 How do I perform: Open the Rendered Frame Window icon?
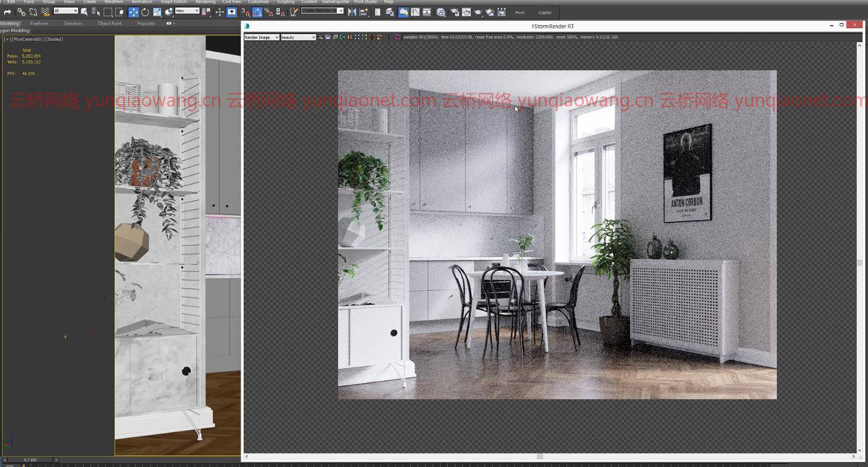(x=466, y=12)
